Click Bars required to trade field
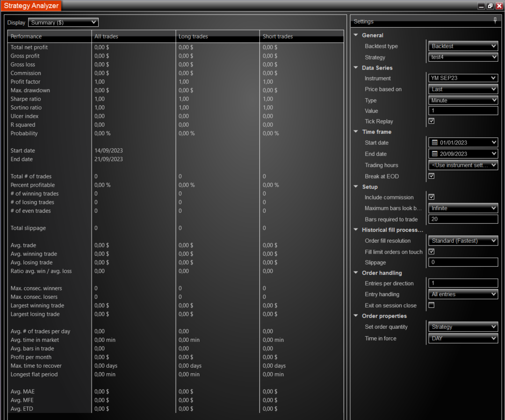The image size is (505, 420). click(x=463, y=219)
